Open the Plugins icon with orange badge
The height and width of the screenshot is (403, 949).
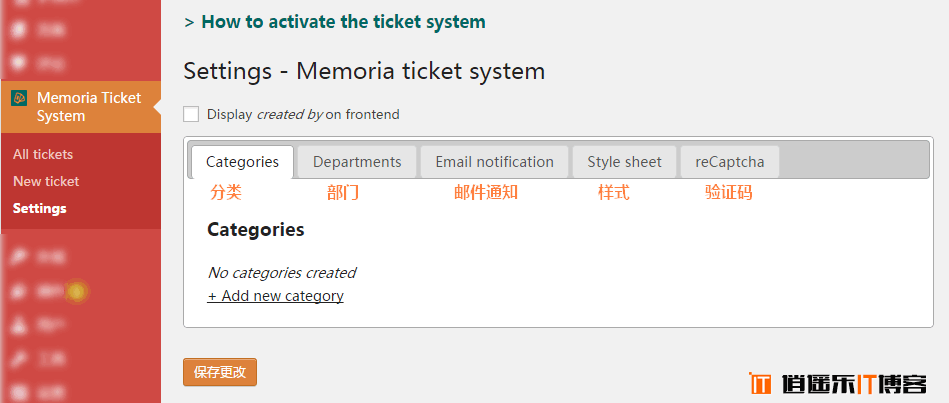[20, 292]
